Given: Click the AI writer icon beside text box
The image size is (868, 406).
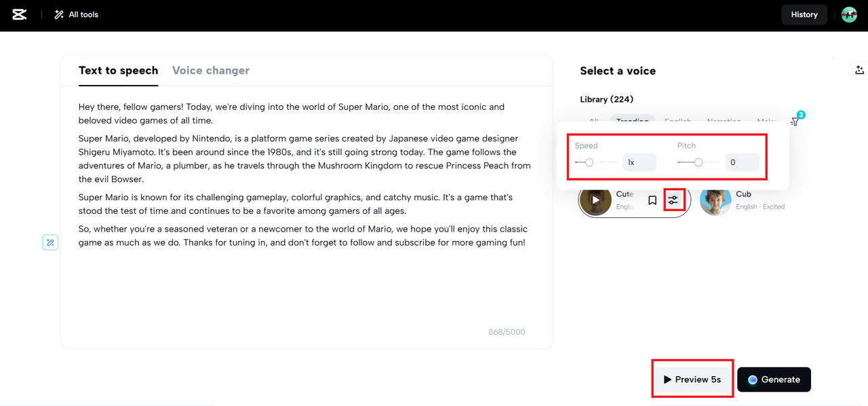Looking at the screenshot, I should click(x=50, y=242).
